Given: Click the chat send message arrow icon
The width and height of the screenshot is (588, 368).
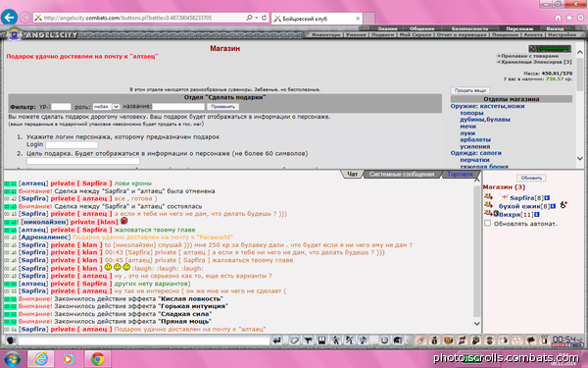Looking at the screenshot, I should coord(276,341).
